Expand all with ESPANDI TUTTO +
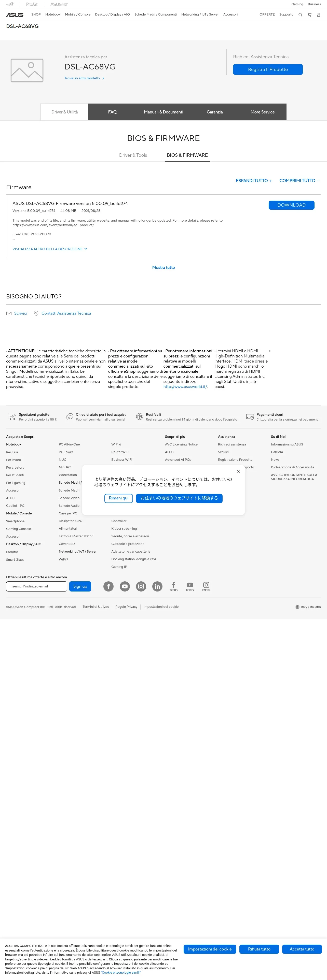This screenshot has height=980, width=327. tap(254, 181)
